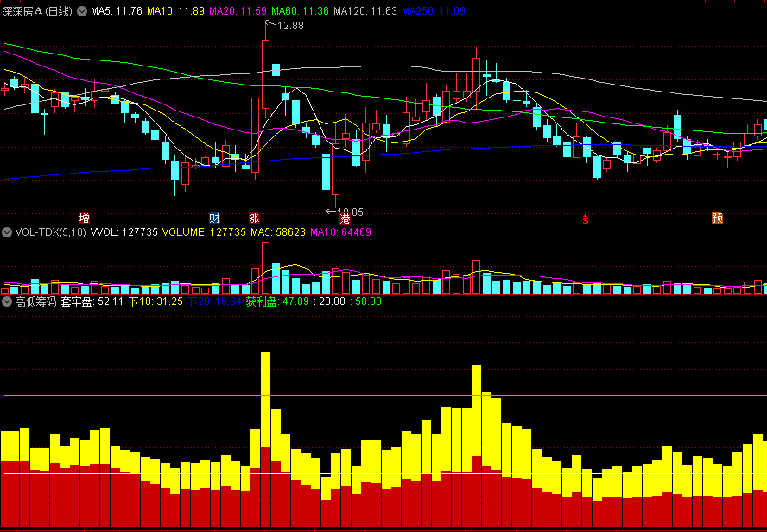This screenshot has height=532, width=767.
Task: Click the 增 event marker icon
Action: (85, 218)
